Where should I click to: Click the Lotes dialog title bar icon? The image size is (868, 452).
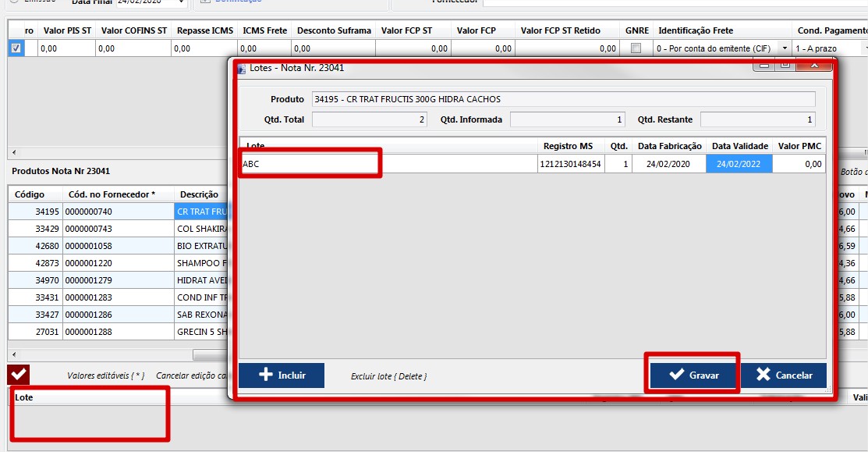click(241, 69)
